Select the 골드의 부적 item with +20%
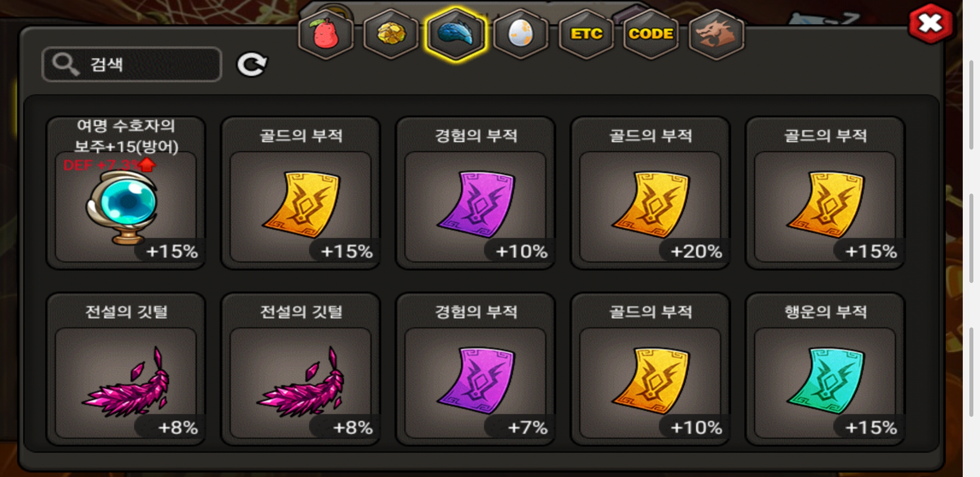The width and height of the screenshot is (980, 477). coord(650,193)
